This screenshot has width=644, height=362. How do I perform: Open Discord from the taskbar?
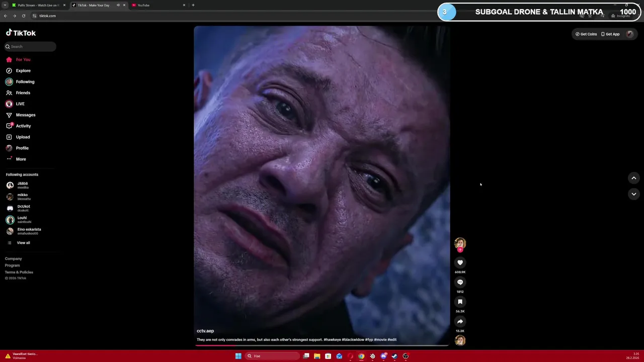pos(383,356)
